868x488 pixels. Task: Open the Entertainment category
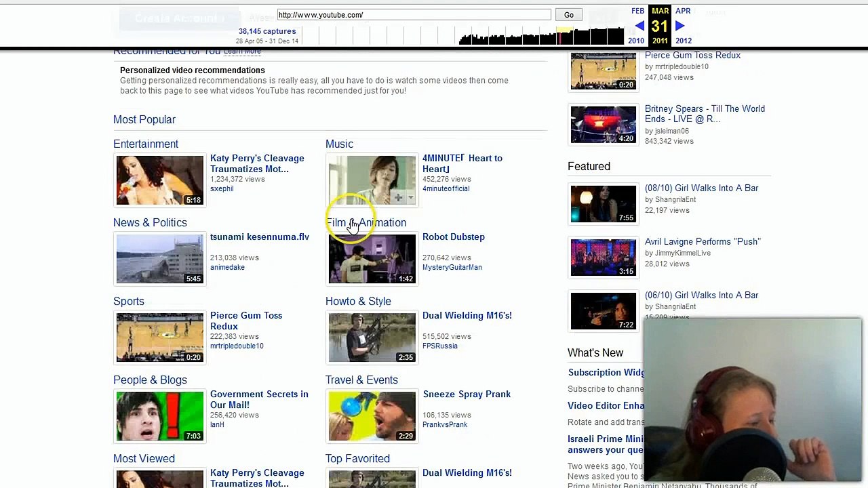pos(146,144)
